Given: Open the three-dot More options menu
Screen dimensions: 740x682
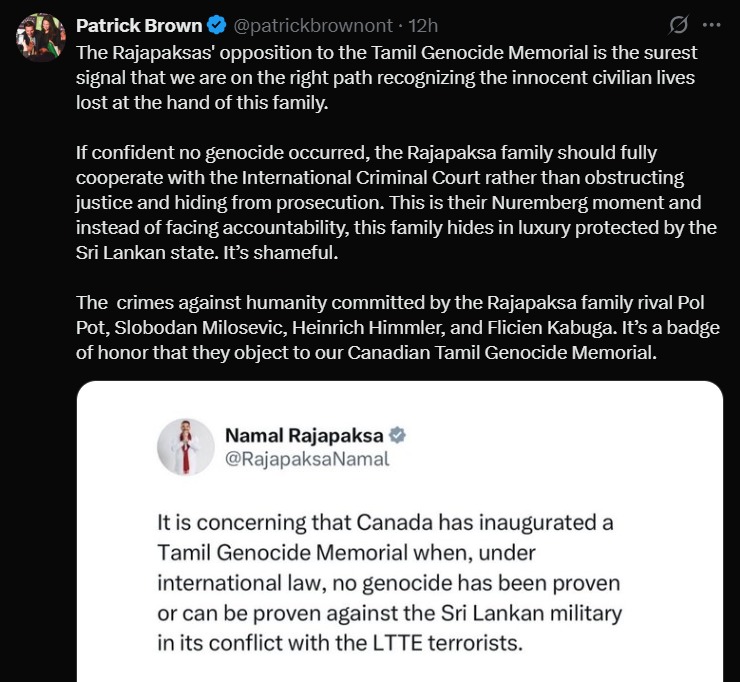Looking at the screenshot, I should tap(712, 23).
